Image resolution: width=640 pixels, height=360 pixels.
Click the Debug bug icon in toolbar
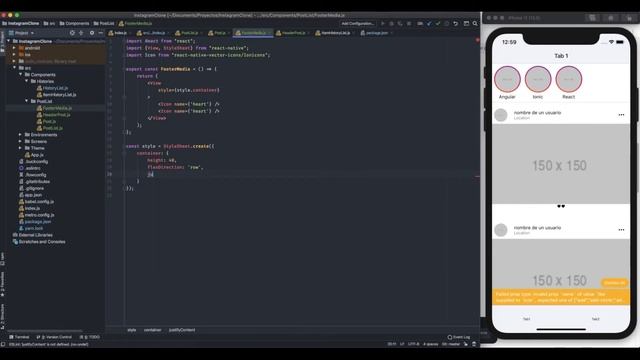coord(391,24)
